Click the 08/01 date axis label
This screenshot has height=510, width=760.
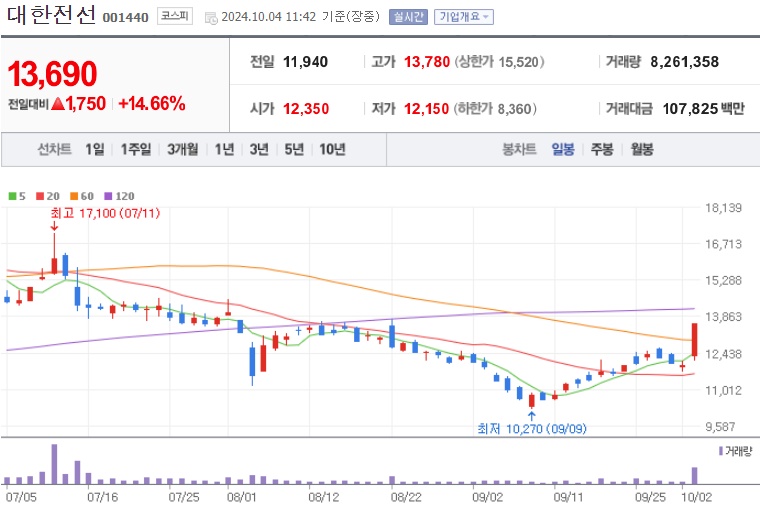242,497
